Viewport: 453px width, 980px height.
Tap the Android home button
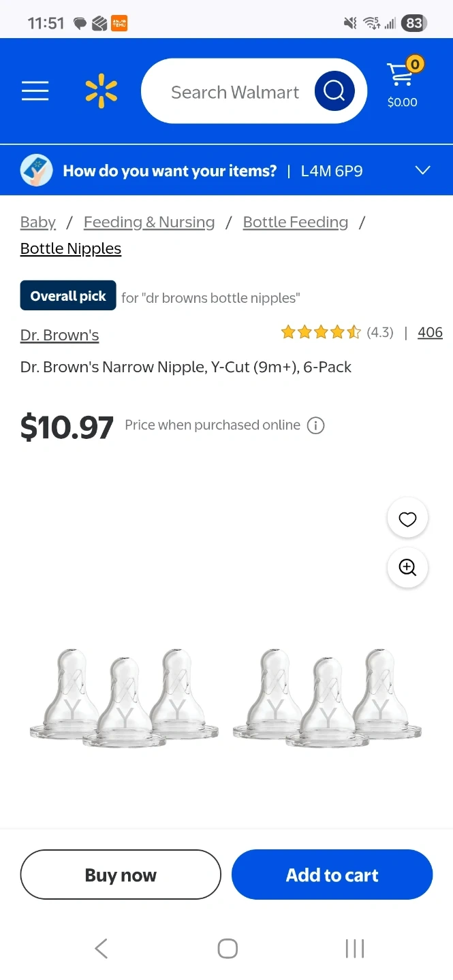coord(227,948)
